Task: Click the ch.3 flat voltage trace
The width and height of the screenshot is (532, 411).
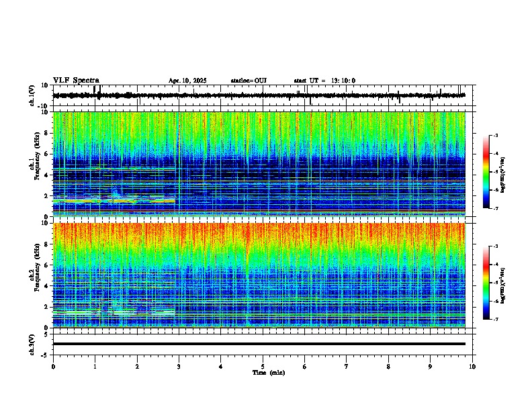Action: (259, 344)
